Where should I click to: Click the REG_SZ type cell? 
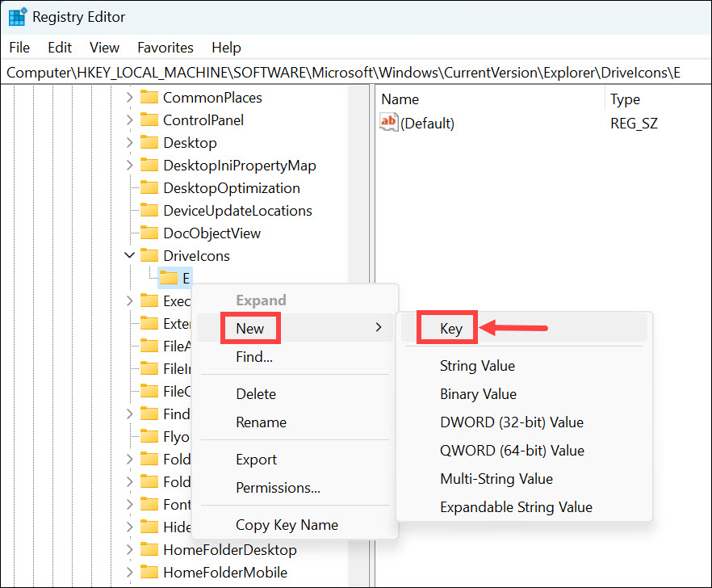pos(634,123)
